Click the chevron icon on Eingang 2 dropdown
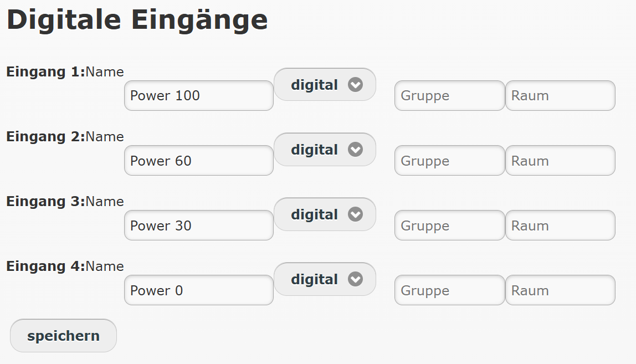Image resolution: width=636 pixels, height=364 pixels. point(355,150)
